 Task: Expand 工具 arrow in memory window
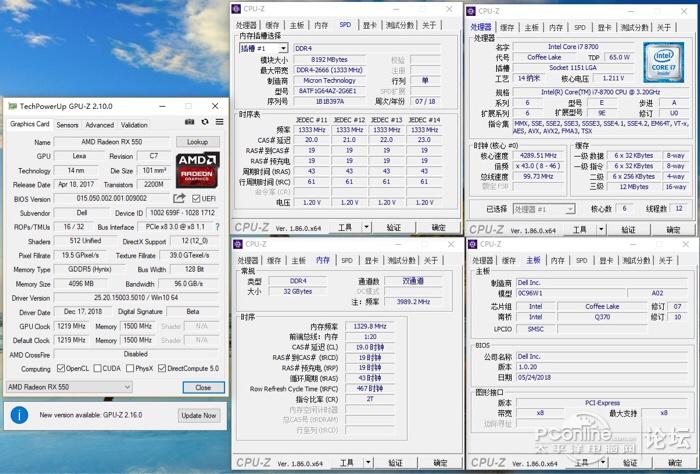pyautogui.click(x=368, y=462)
